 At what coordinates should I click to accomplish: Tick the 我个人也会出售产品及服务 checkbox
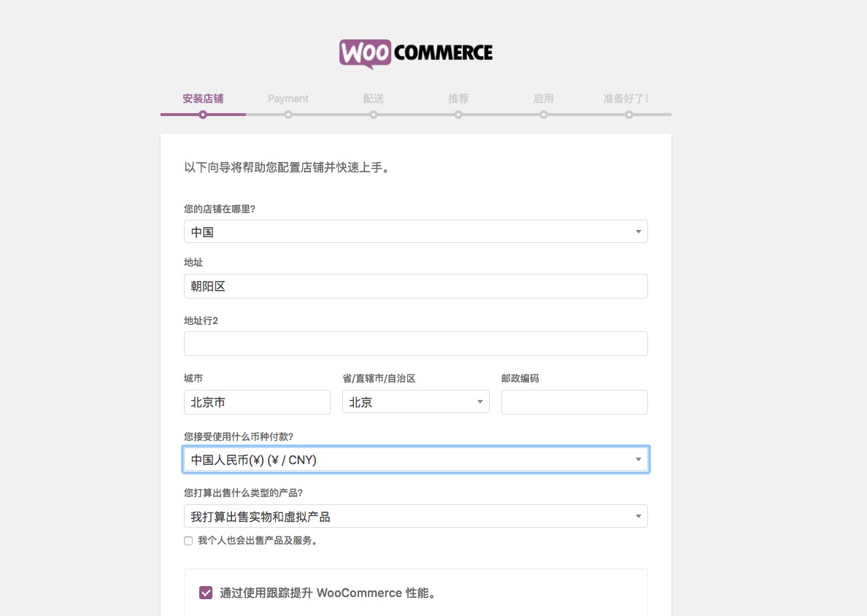coord(188,541)
